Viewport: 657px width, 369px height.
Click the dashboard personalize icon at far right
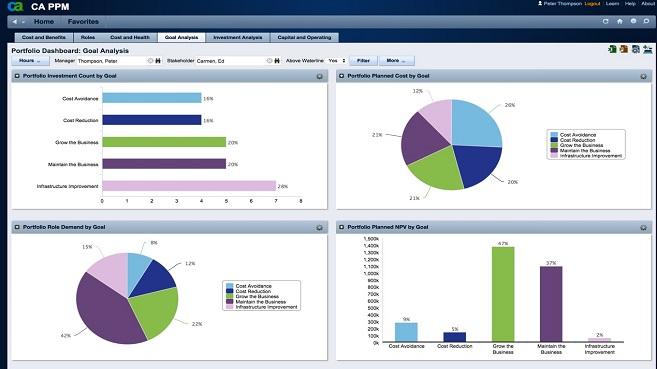click(648, 49)
